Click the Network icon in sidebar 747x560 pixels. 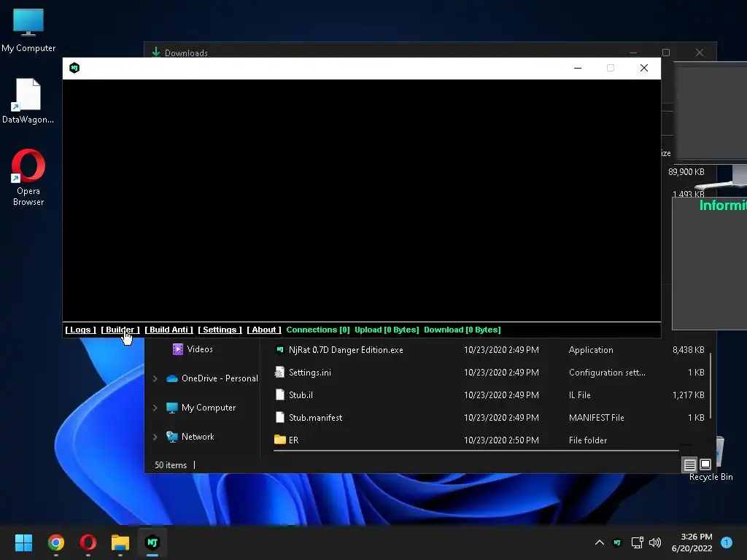[x=172, y=437]
